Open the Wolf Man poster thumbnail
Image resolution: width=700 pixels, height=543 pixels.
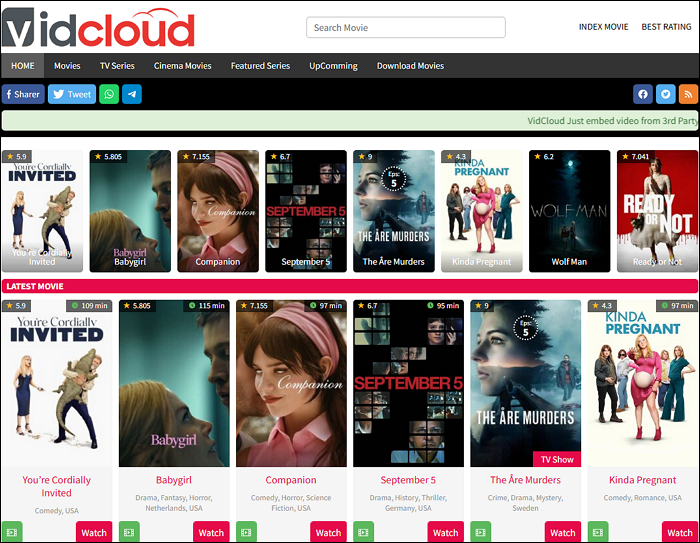[x=569, y=211]
